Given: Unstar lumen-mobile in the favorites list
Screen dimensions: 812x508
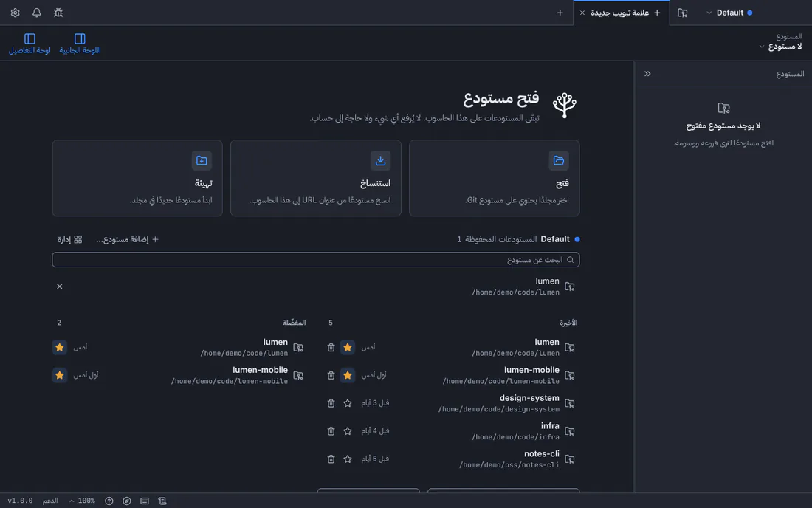Looking at the screenshot, I should pos(60,375).
